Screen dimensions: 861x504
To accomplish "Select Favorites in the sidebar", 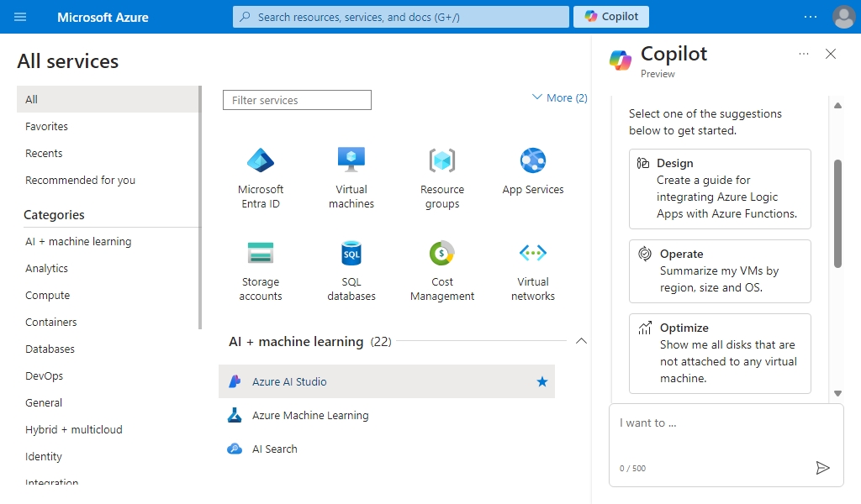I will (47, 126).
